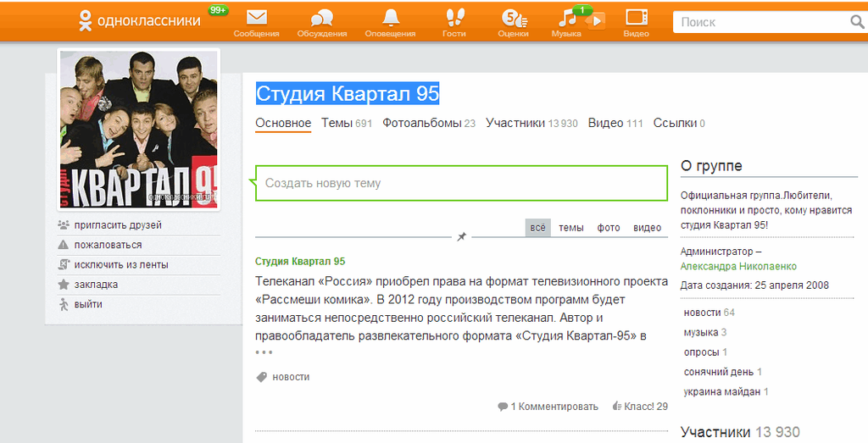Click 1 Комментировать link

click(554, 407)
